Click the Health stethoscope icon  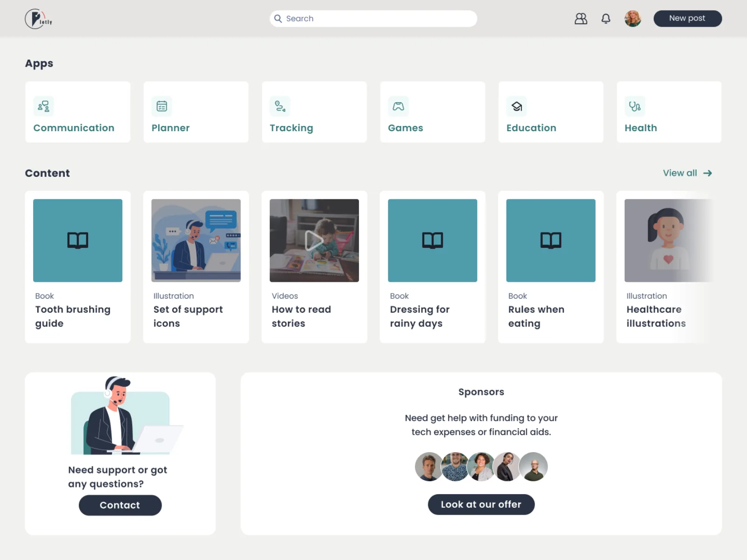click(x=635, y=106)
